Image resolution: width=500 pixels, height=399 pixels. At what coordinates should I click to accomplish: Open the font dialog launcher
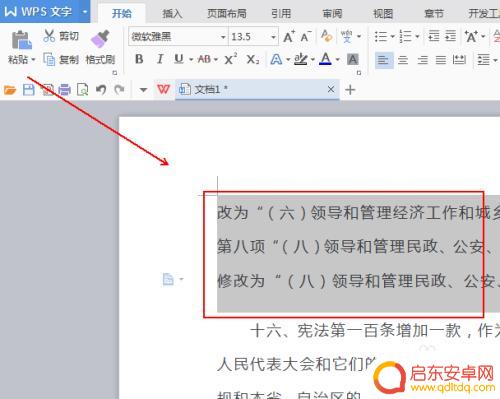click(x=359, y=73)
